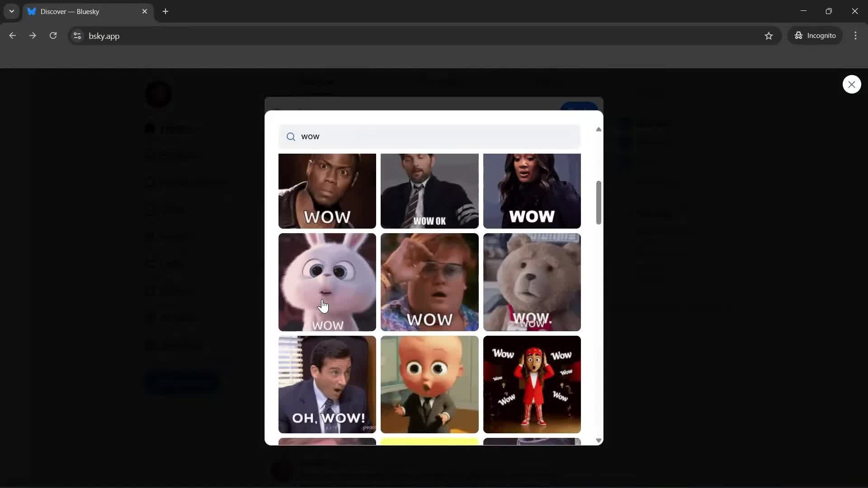Bookmark this page with the star icon
868x488 pixels.
tap(769, 36)
